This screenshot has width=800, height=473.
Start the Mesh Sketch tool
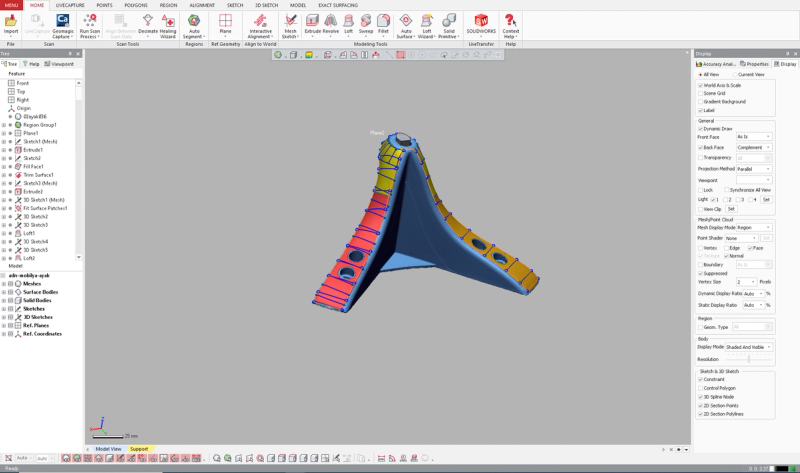(290, 26)
